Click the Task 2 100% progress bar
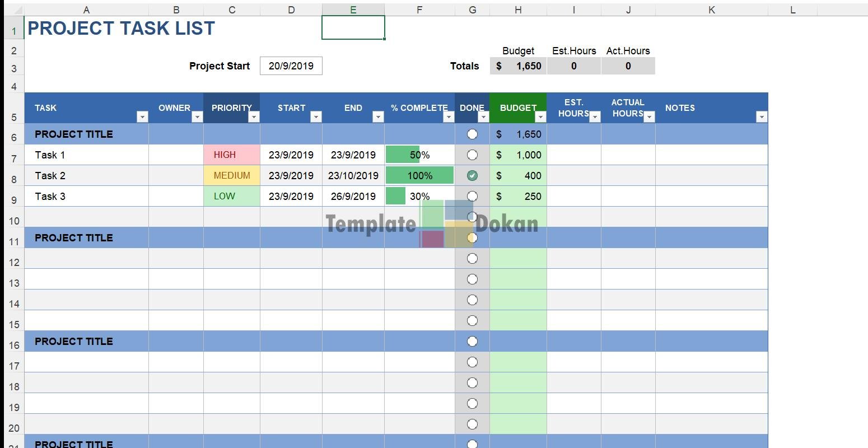This screenshot has width=868, height=448. [419, 175]
